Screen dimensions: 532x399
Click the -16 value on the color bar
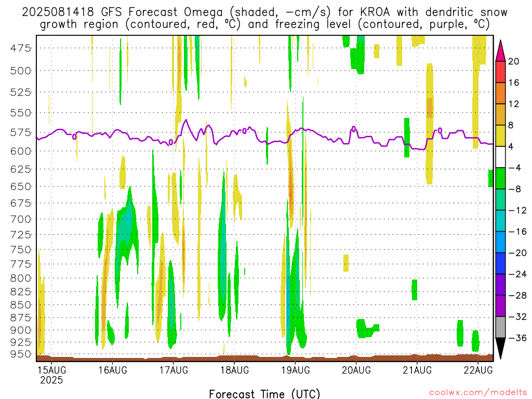pos(517,232)
